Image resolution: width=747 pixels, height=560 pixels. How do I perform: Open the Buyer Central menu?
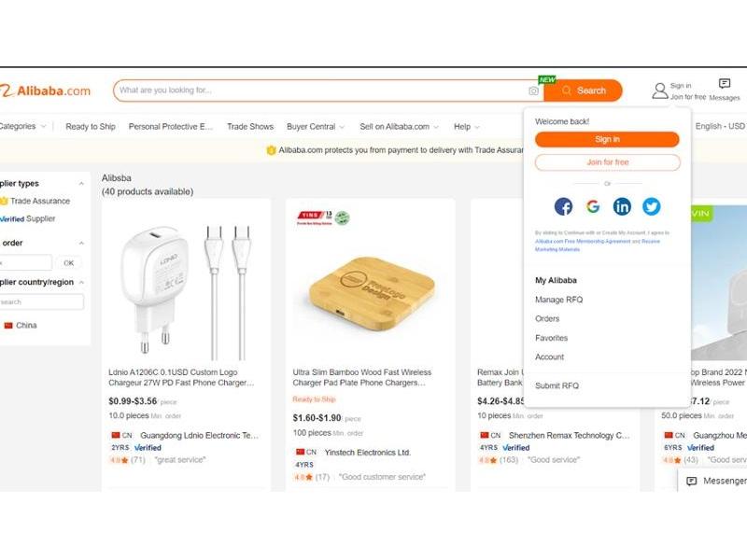click(x=312, y=126)
